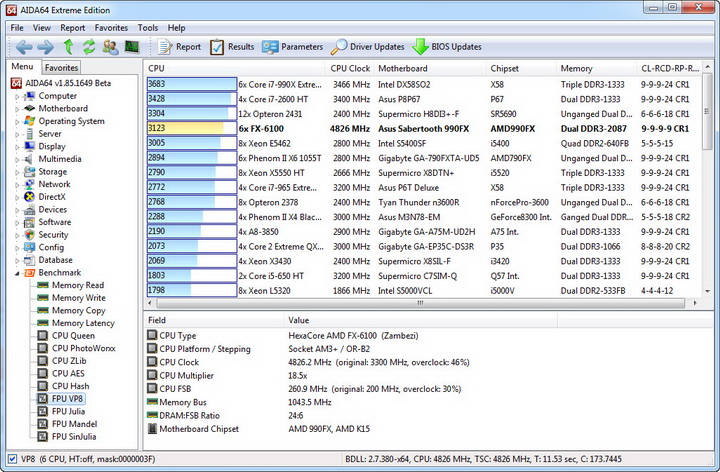Image resolution: width=720 pixels, height=472 pixels.
Task: Select the Storage tree icon
Action: coord(29,172)
